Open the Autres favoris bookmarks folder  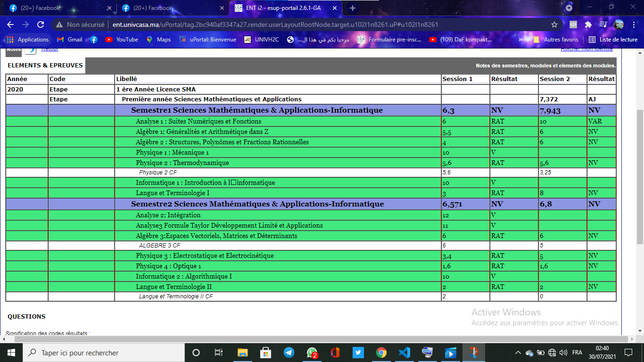pos(556,40)
